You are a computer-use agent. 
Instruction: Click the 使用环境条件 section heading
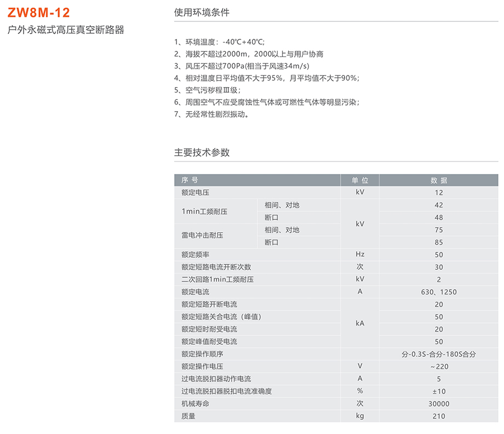pos(201,12)
